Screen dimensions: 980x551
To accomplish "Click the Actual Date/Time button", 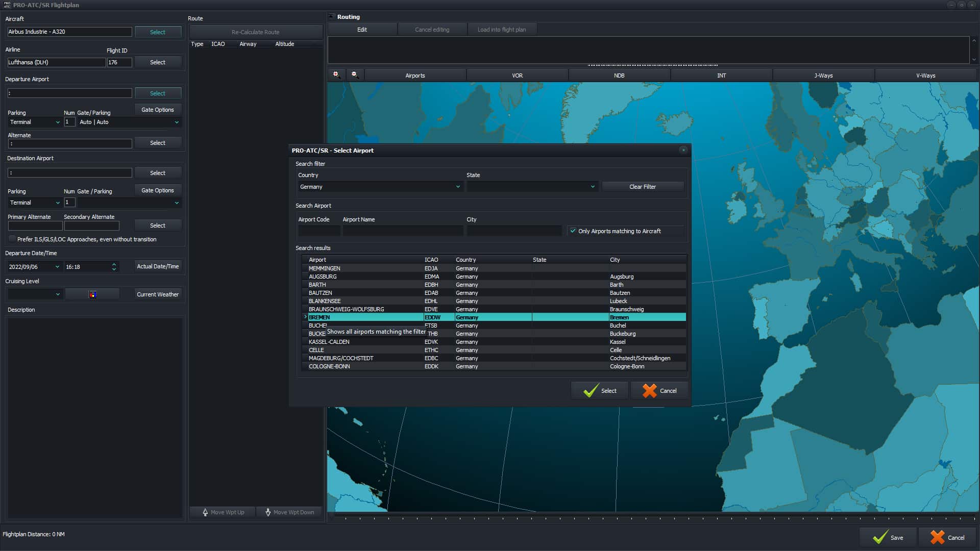I will click(x=158, y=266).
